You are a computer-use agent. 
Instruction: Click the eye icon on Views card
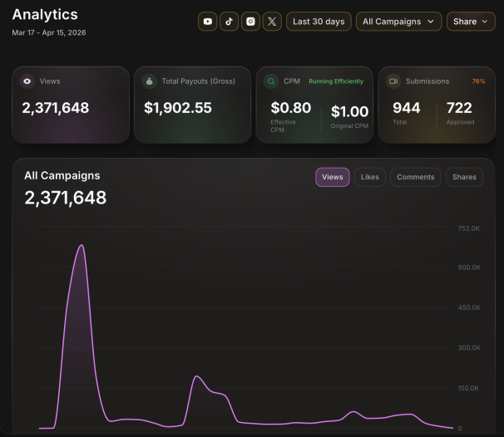tap(27, 81)
